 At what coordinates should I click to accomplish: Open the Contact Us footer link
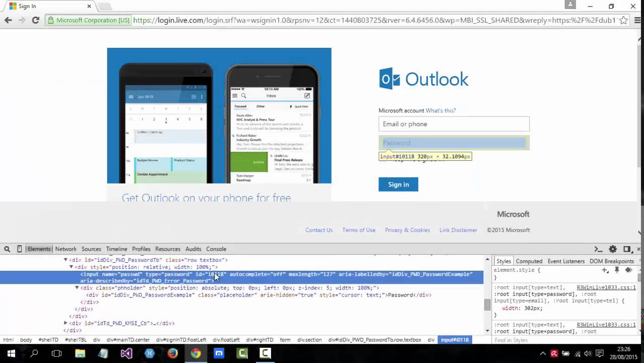coord(319,230)
